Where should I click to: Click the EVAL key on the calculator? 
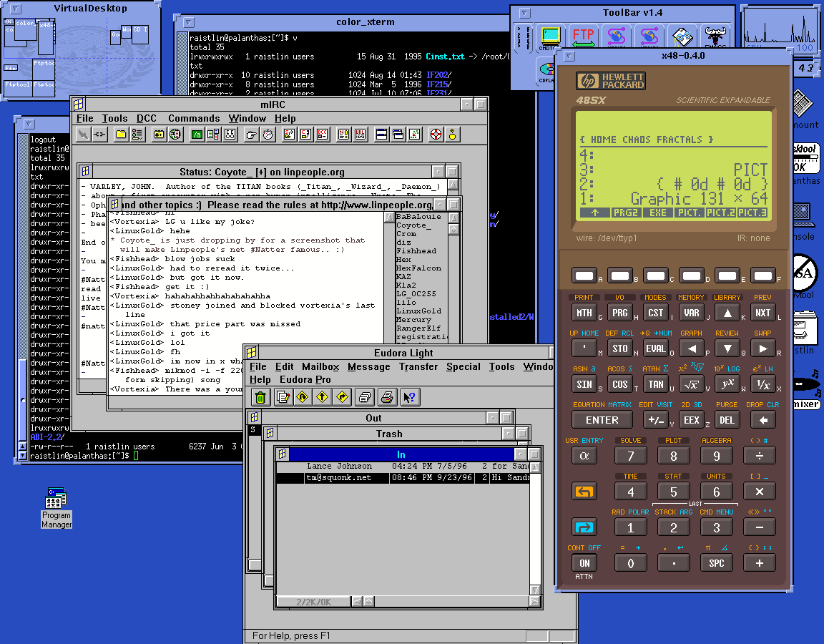(x=655, y=348)
